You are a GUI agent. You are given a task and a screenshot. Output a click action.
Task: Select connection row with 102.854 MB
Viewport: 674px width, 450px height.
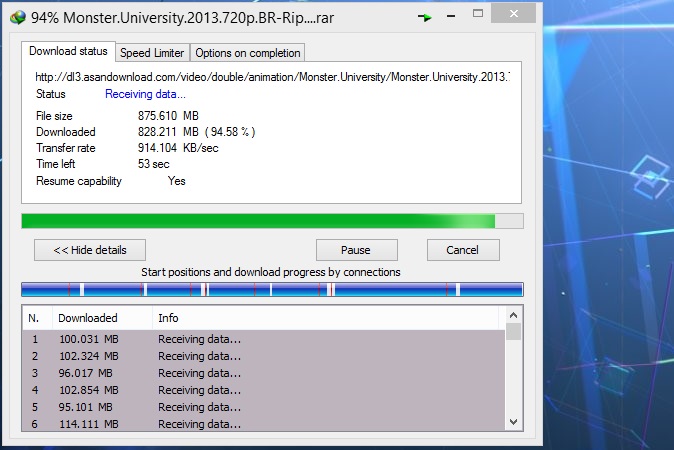(263, 390)
